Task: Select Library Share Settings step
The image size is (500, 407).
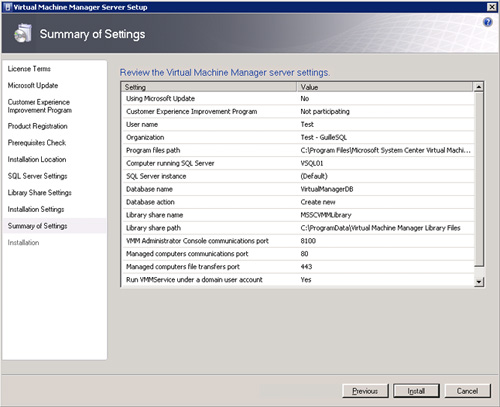Action: point(40,193)
